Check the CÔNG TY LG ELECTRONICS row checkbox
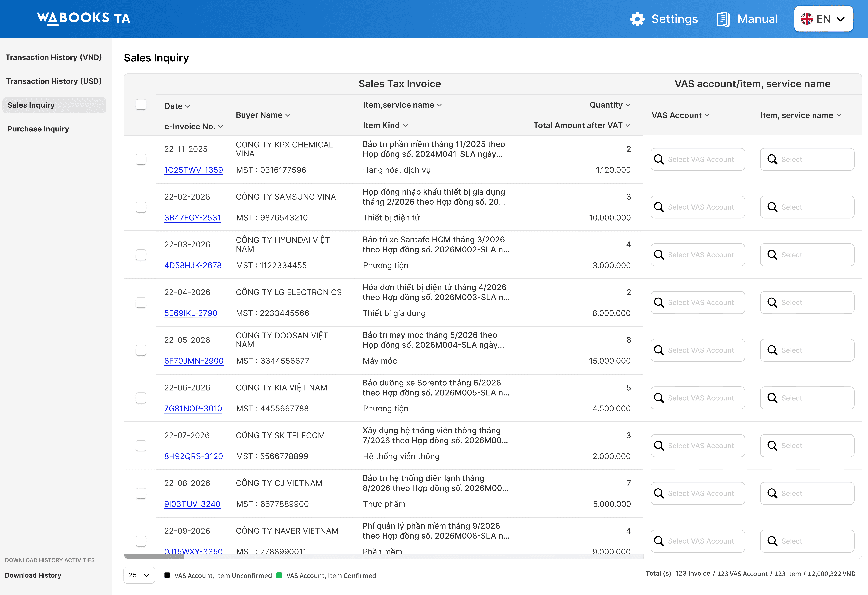This screenshot has height=595, width=868. click(141, 302)
